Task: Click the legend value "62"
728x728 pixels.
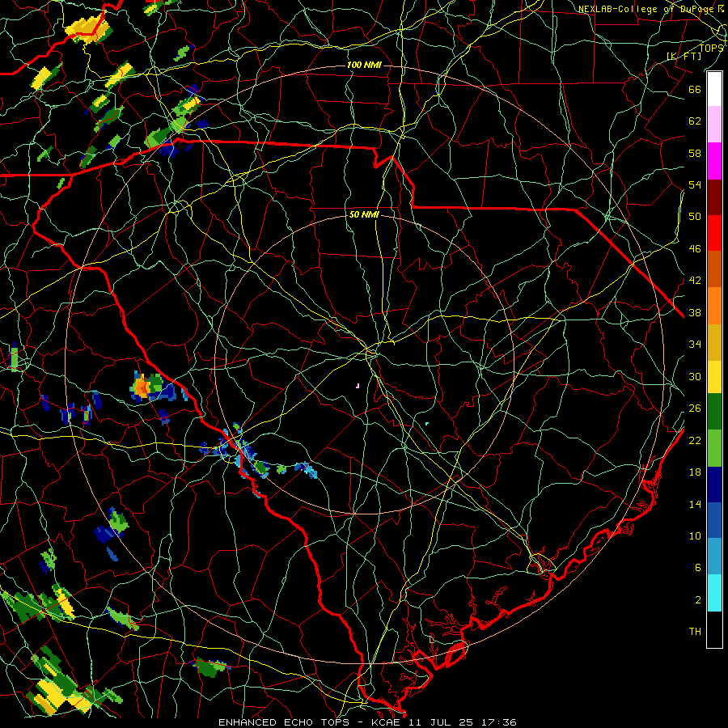Action: point(695,121)
